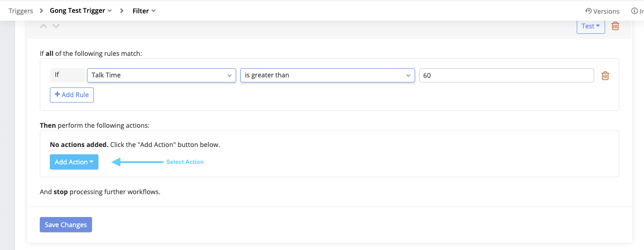The width and height of the screenshot is (644, 250).
Task: Click the Versions history clock icon
Action: 588,11
